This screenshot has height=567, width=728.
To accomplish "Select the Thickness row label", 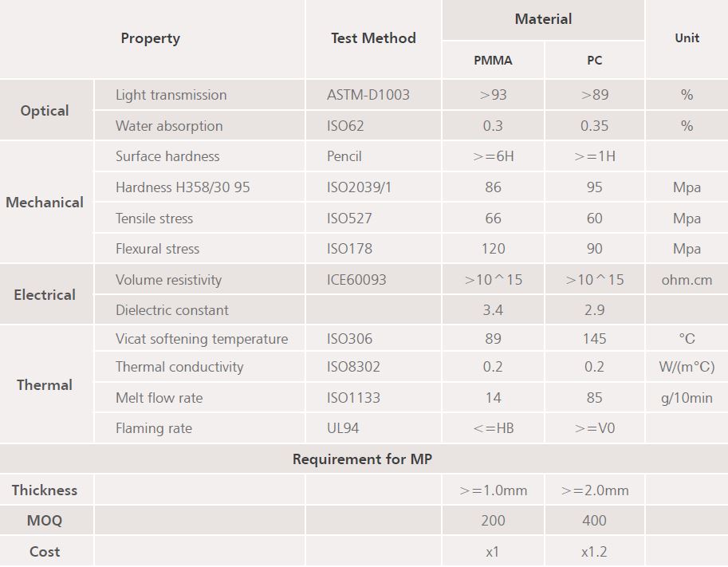I will click(45, 490).
